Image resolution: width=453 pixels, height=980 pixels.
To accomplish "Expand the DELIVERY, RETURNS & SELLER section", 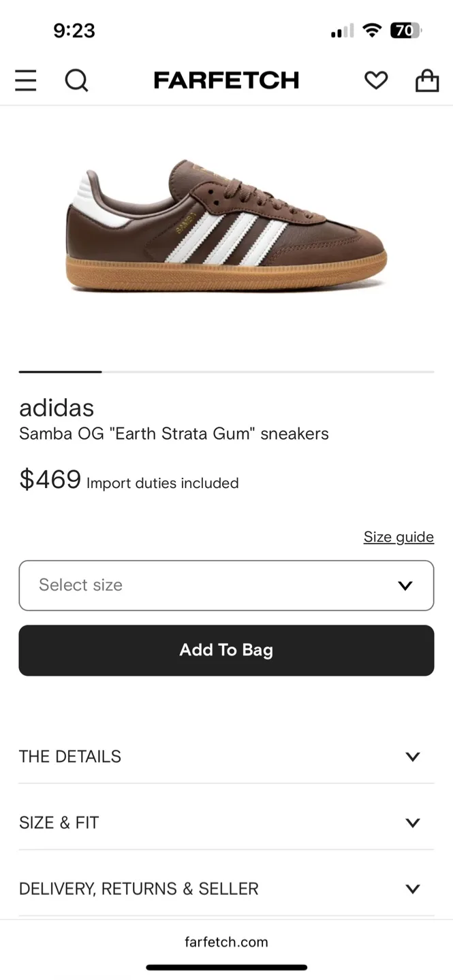I will click(226, 888).
